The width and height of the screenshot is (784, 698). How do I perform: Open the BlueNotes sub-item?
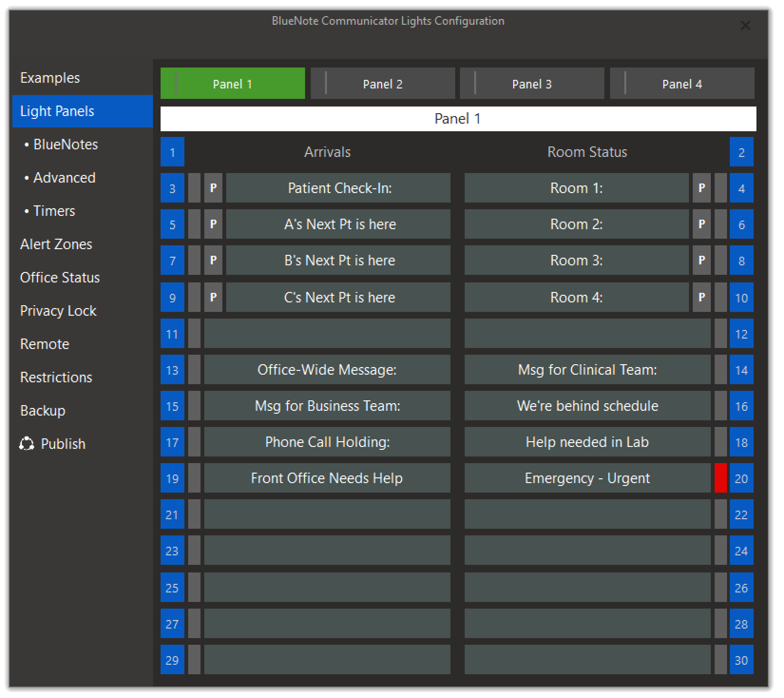click(x=83, y=145)
